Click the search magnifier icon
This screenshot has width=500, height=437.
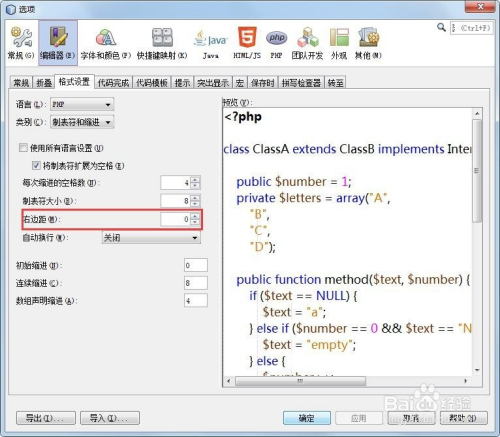[441, 27]
